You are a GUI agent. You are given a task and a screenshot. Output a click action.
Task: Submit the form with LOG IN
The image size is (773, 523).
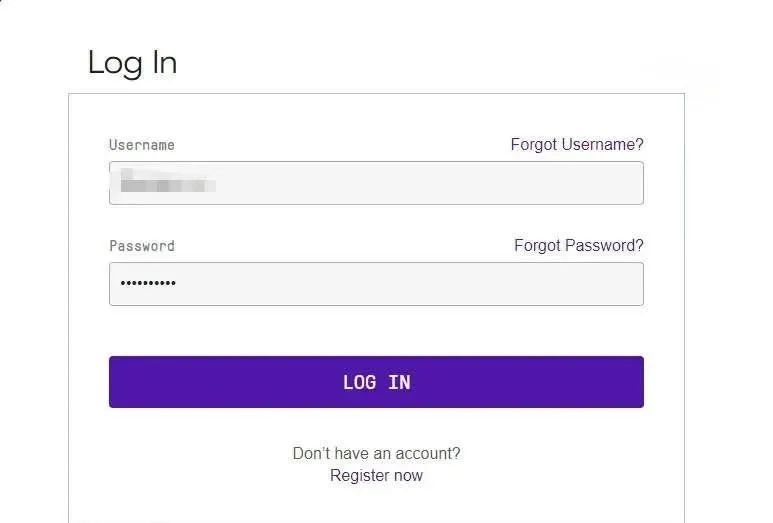coord(376,382)
